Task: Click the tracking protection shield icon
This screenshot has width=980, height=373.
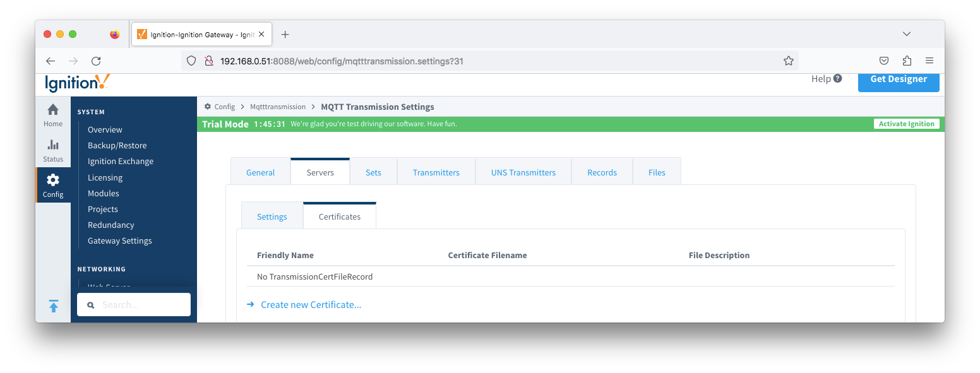Action: (x=192, y=61)
